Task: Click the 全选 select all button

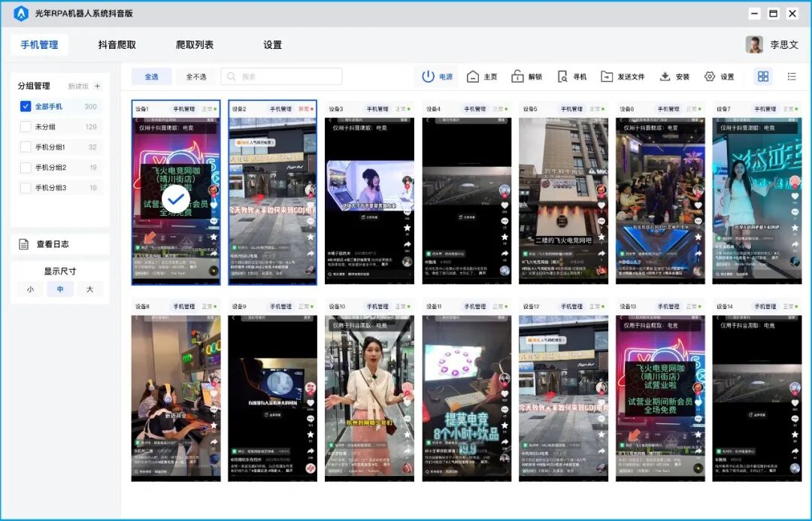Action: [151, 77]
